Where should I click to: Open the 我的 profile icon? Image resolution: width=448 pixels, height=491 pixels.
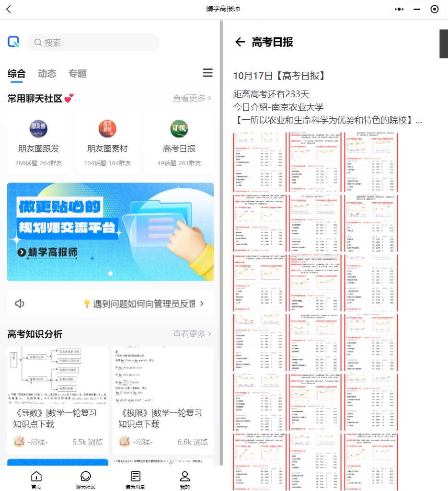(184, 477)
